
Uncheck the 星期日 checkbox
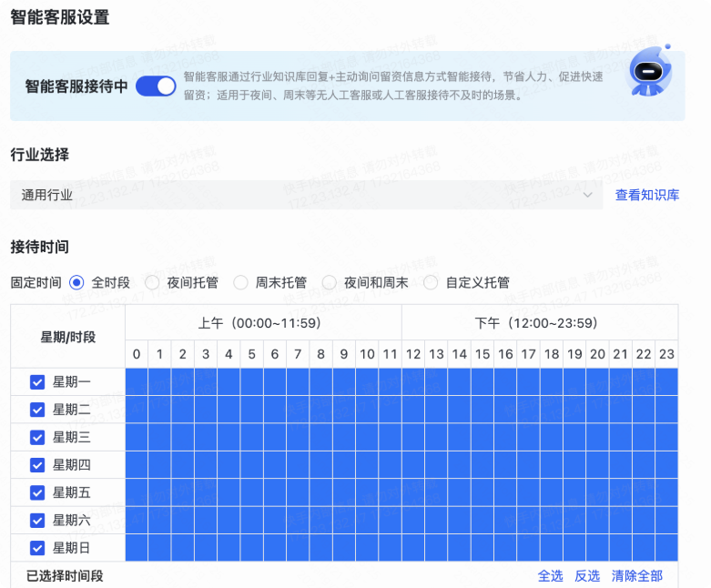[x=37, y=548]
